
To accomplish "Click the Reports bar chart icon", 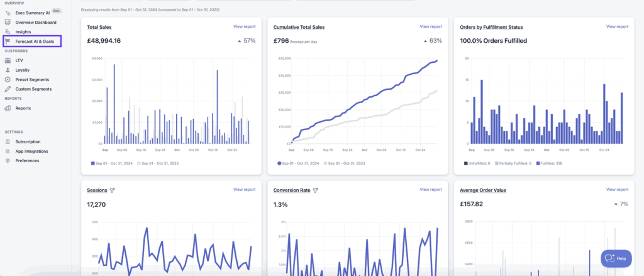I will [x=8, y=108].
